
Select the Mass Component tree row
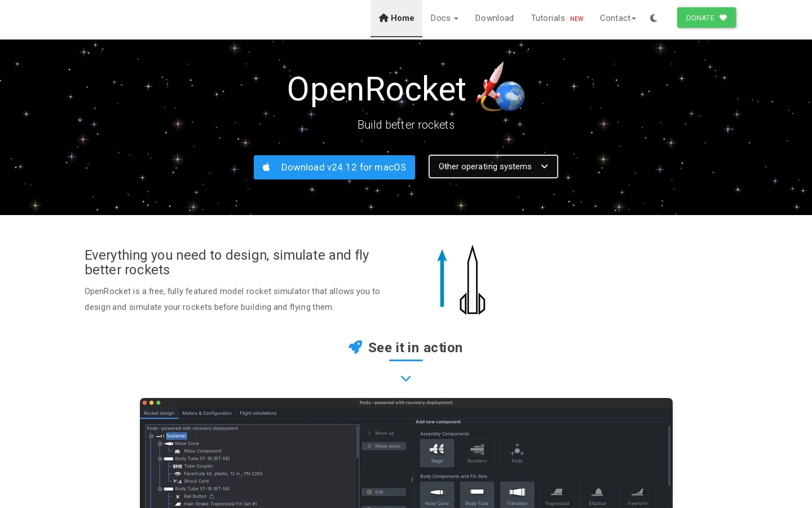[x=198, y=451]
